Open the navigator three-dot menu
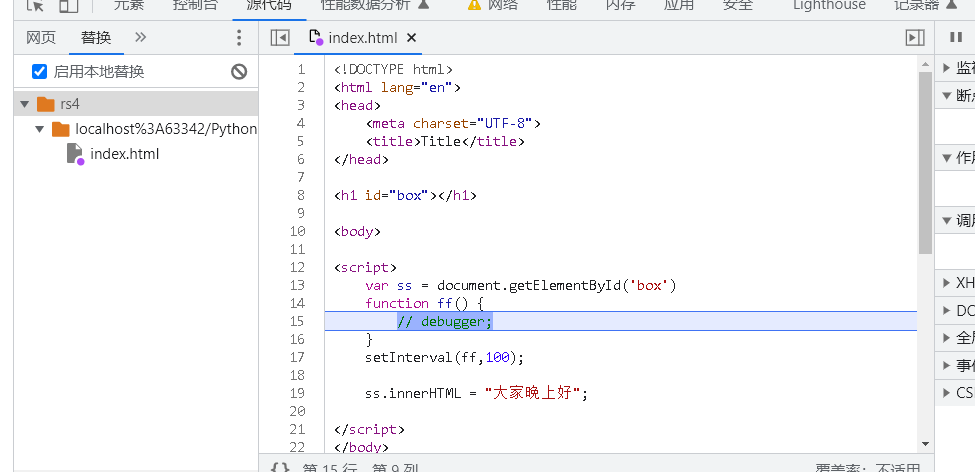The image size is (975, 472). point(238,38)
